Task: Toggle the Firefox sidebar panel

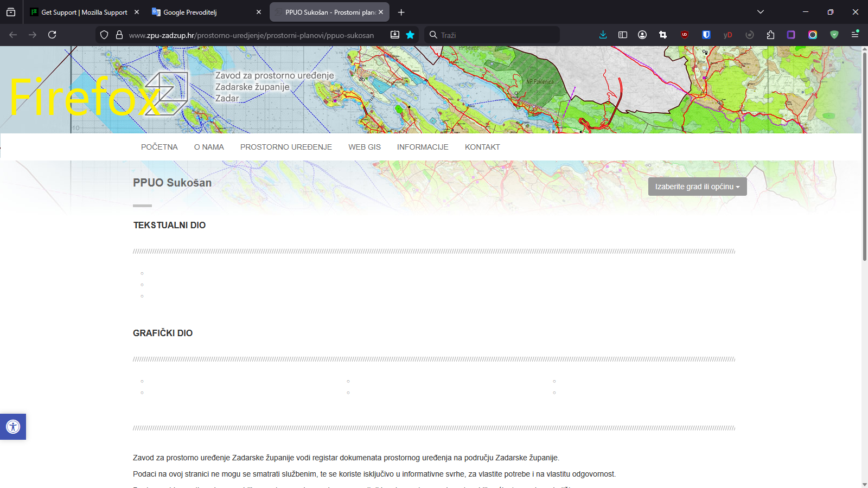Action: click(x=623, y=35)
